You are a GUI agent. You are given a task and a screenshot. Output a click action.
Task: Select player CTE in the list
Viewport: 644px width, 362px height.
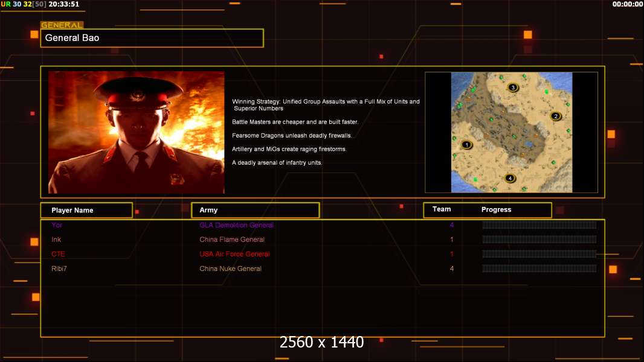click(x=58, y=254)
